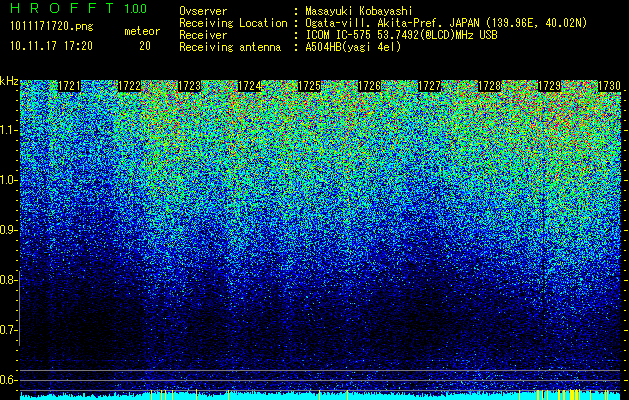Click the 1726 time marker
The width and height of the screenshot is (629, 400).
[x=369, y=86]
